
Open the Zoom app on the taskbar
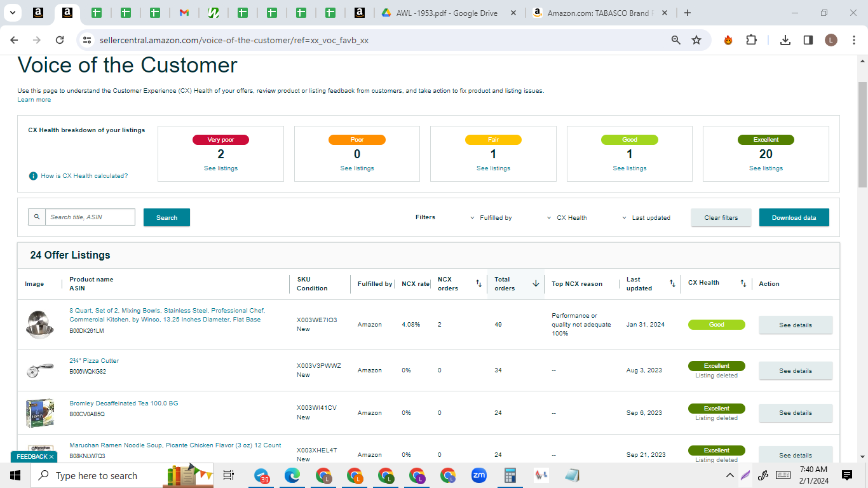pyautogui.click(x=478, y=475)
